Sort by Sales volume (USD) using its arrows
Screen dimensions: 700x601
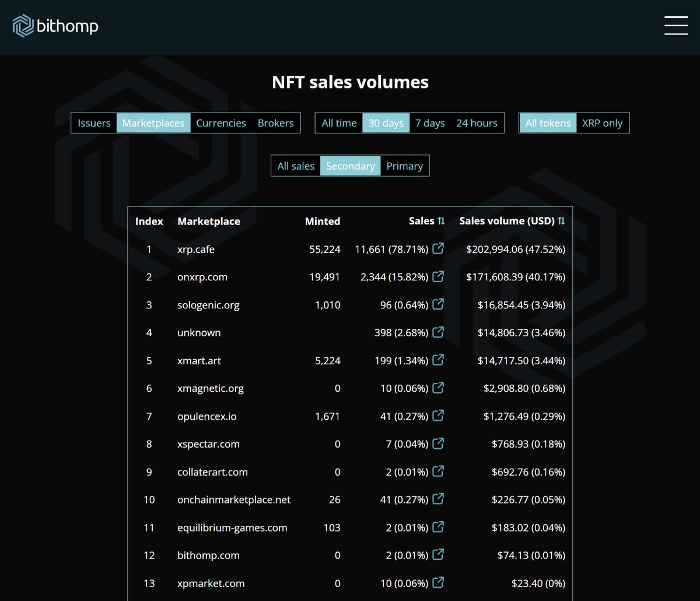click(x=561, y=221)
